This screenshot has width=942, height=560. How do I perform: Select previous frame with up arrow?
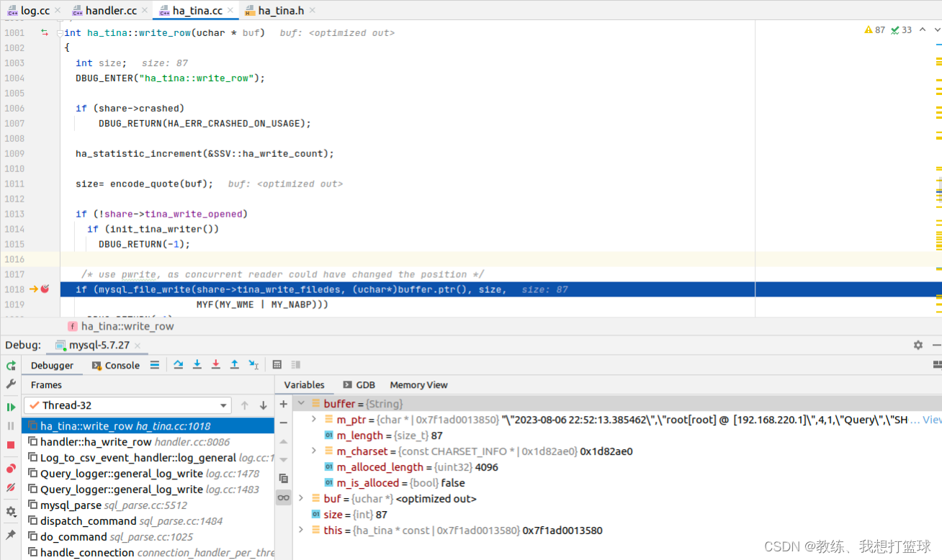point(245,405)
